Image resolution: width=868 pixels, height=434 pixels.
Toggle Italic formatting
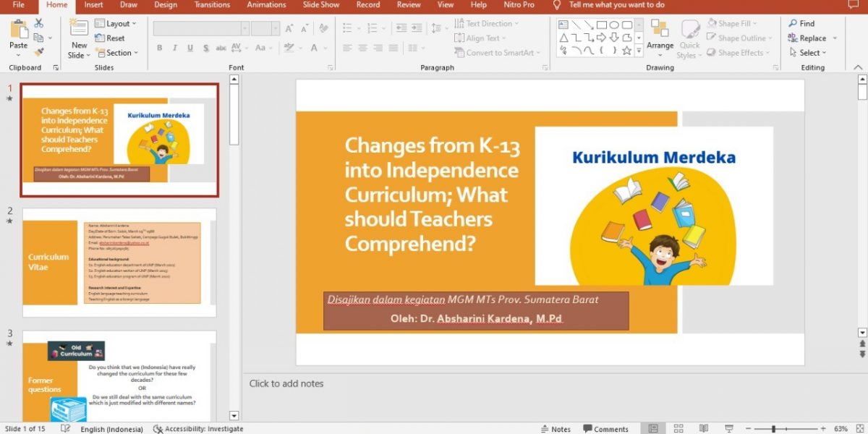click(174, 48)
